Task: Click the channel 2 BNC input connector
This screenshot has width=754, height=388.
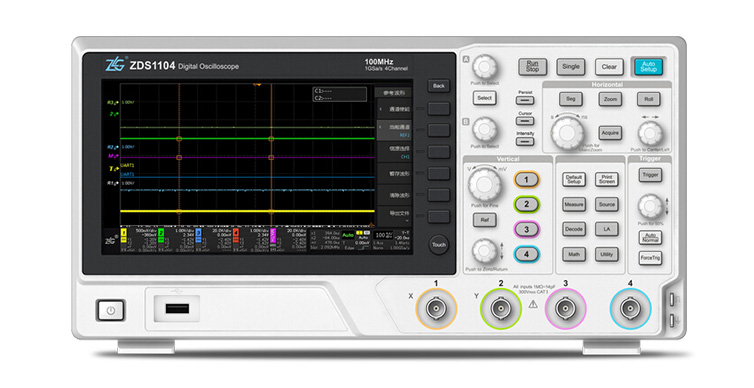Action: [501, 308]
